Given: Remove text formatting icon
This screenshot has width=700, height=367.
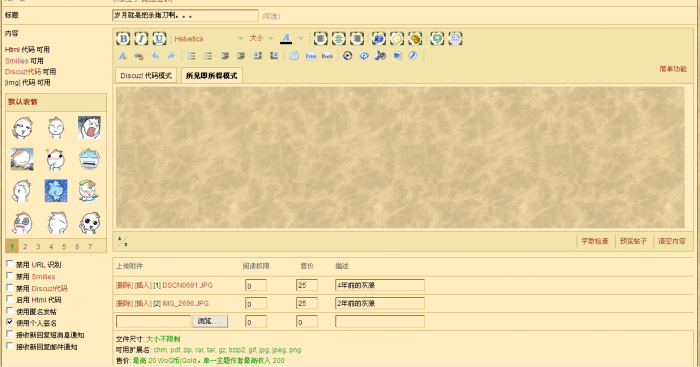Looking at the screenshot, I should click(122, 56).
